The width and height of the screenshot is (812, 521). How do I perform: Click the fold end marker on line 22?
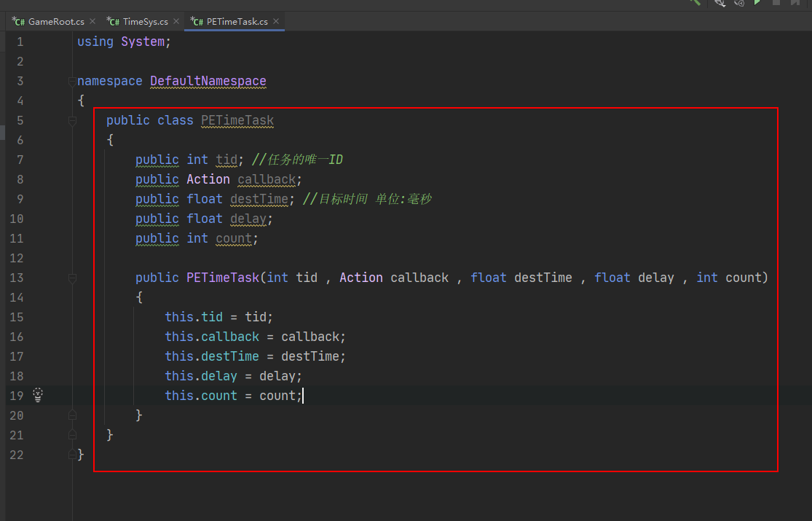click(x=72, y=455)
